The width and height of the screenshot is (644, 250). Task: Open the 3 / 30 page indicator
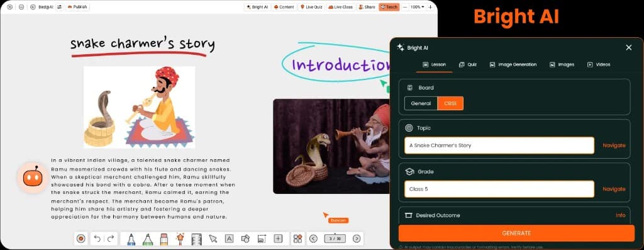[335, 239]
